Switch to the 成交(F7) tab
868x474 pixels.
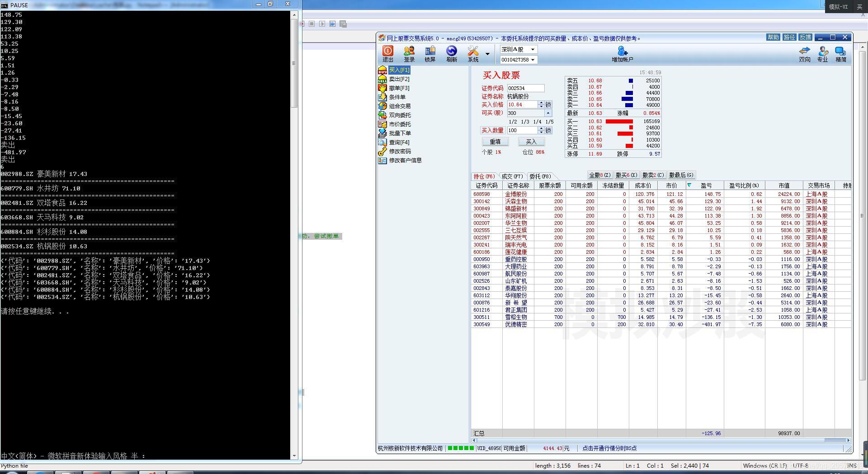[x=512, y=176]
